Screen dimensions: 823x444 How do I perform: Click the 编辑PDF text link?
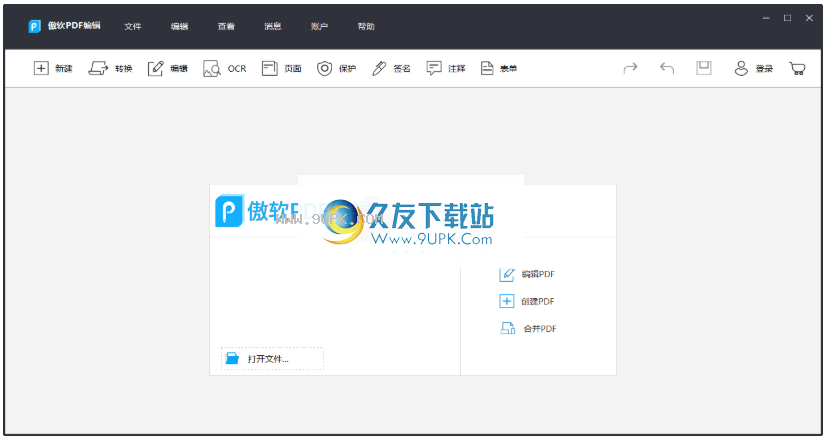[x=538, y=274]
